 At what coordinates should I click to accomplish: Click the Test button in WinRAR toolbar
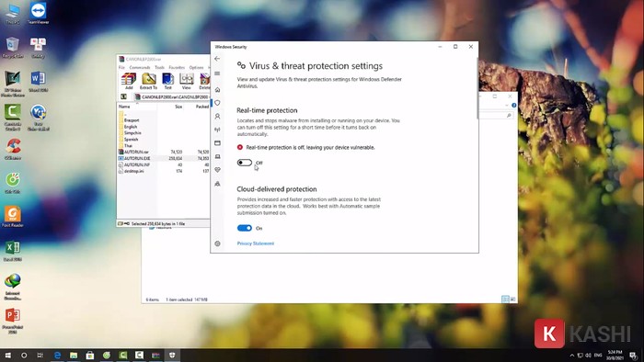click(x=167, y=81)
